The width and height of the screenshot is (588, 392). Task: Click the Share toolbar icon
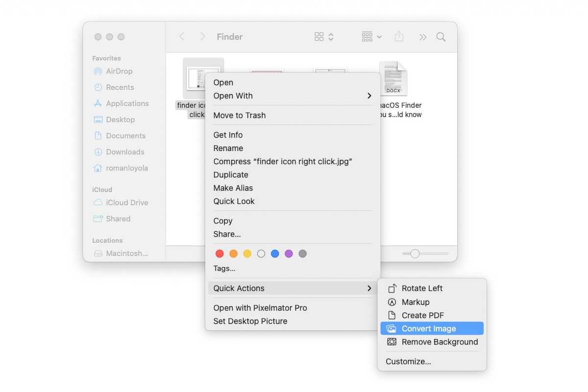399,36
